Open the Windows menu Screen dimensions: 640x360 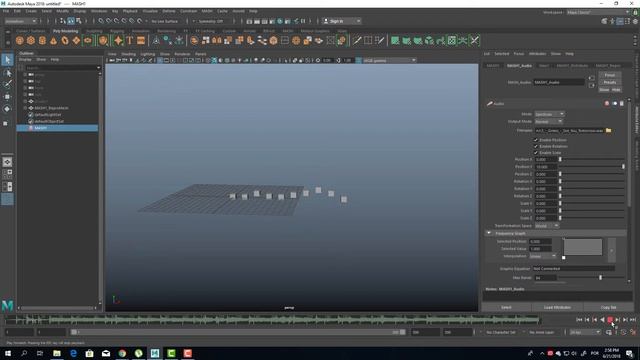click(99, 11)
